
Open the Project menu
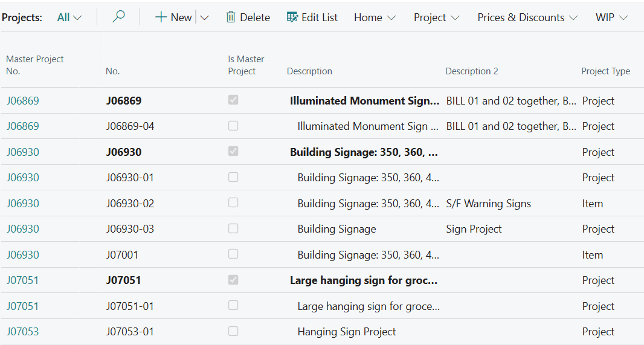click(436, 18)
